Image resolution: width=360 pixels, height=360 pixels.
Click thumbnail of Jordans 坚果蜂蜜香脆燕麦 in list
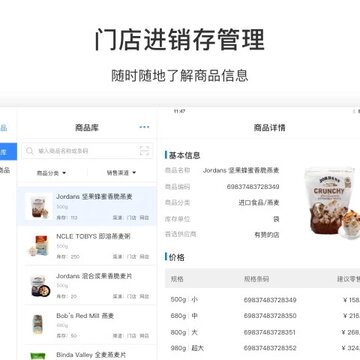[x=39, y=206]
